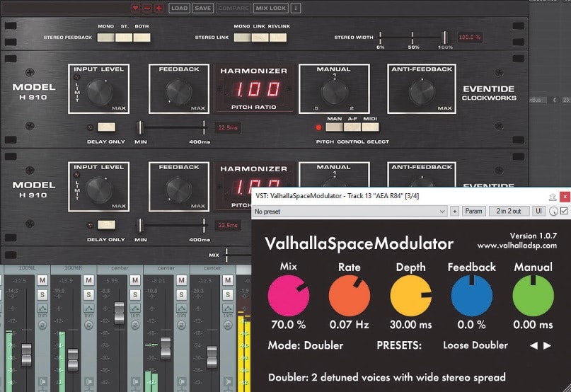The height and width of the screenshot is (392, 571).
Task: Set Stereo Feedback to MONO
Action: (106, 38)
